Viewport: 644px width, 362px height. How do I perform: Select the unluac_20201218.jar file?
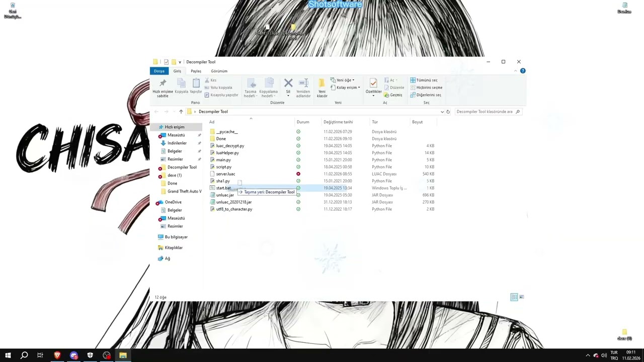(234, 202)
